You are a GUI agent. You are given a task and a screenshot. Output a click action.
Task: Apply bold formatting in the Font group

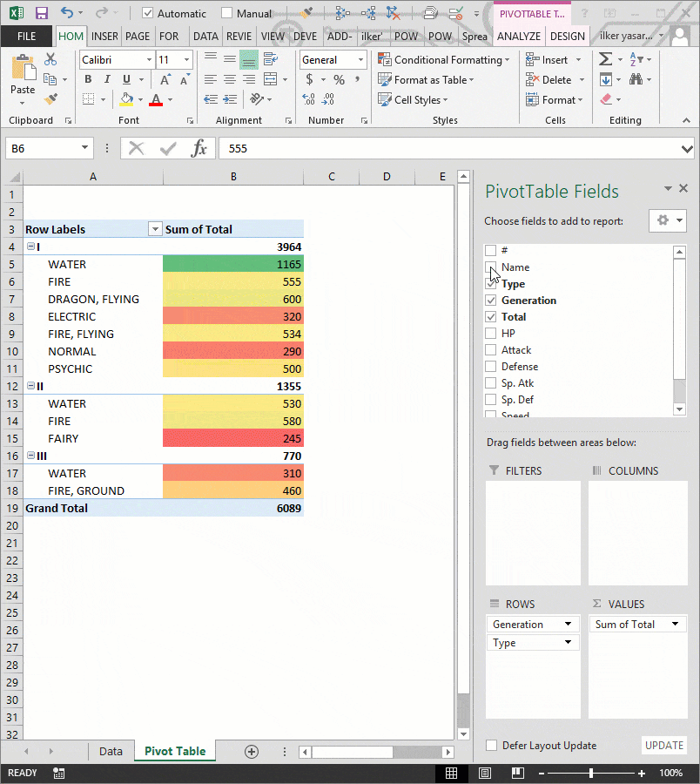pos(87,78)
